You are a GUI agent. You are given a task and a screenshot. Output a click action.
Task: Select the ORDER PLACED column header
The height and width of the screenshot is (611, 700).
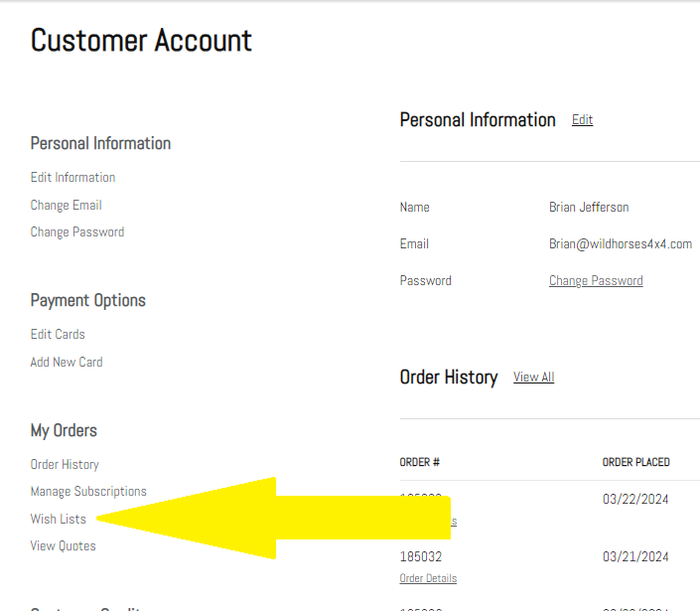click(x=635, y=462)
